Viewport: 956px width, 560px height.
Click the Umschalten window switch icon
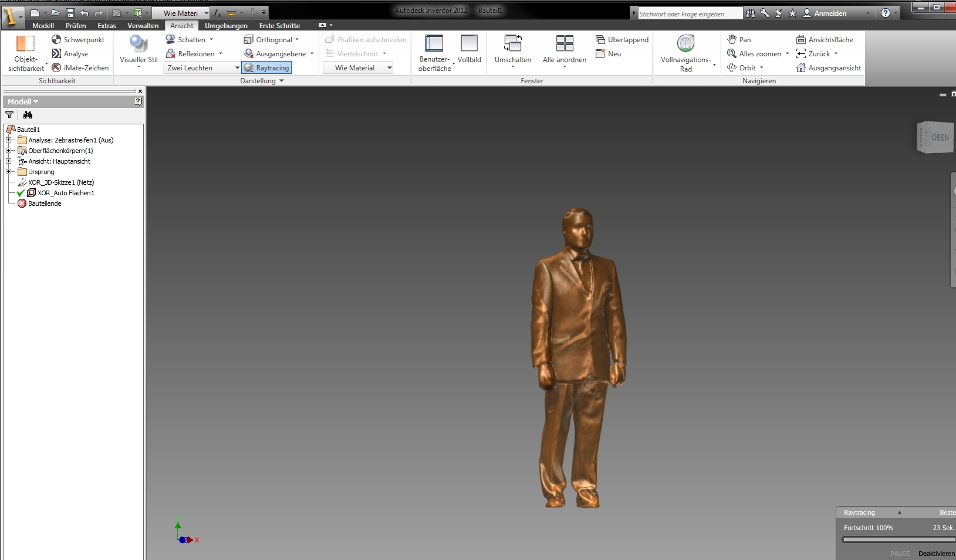click(x=512, y=44)
